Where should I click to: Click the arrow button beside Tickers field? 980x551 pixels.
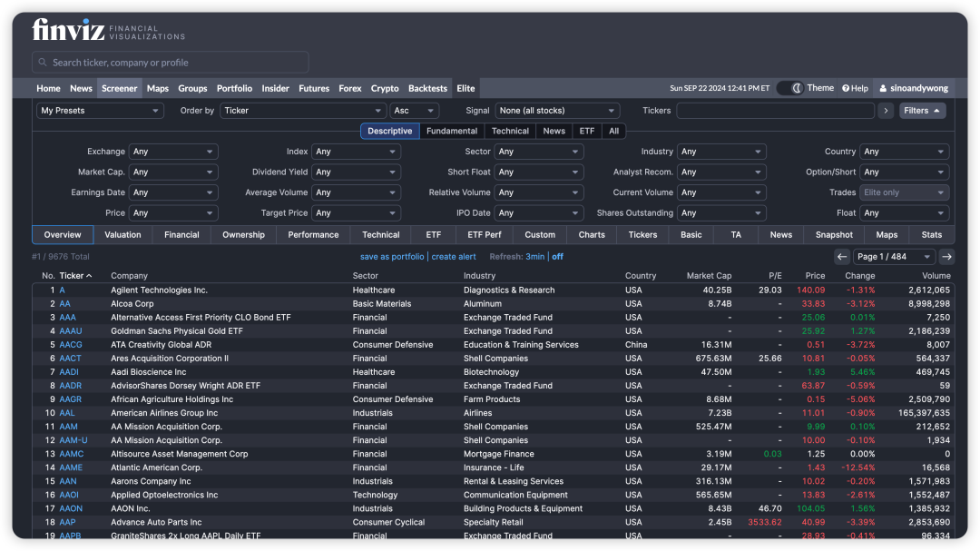point(886,111)
